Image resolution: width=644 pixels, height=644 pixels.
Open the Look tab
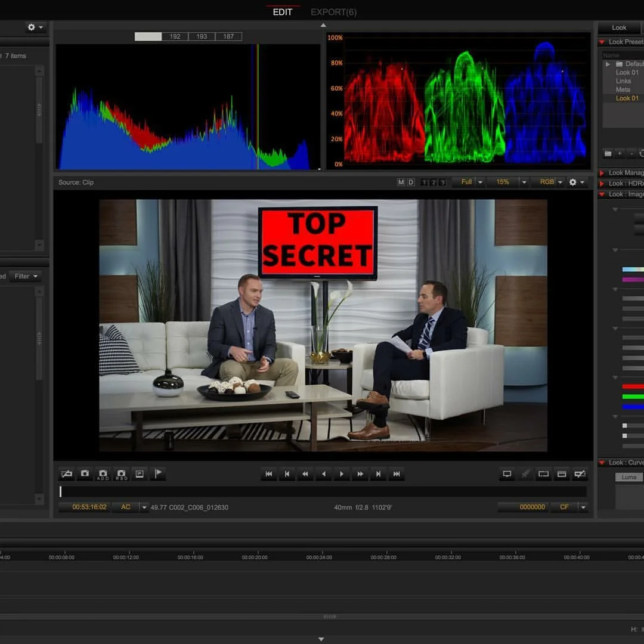coord(619,27)
